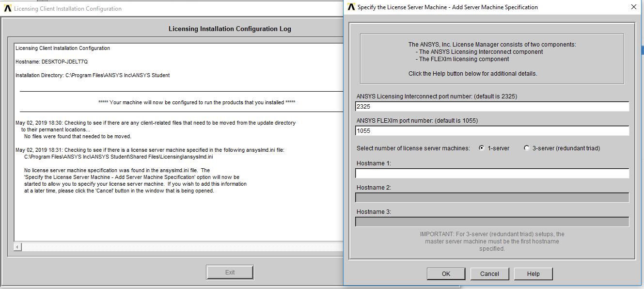Click the disabled Hostname 3 field

click(492, 222)
